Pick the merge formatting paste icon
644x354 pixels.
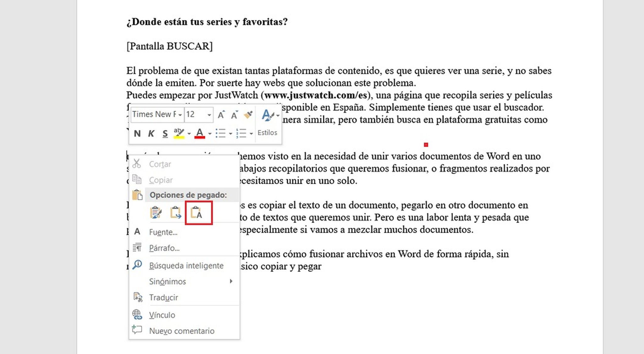point(176,213)
